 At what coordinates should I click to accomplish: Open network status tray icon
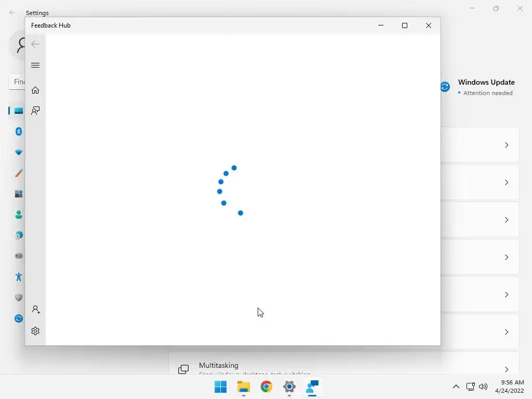[470, 387]
